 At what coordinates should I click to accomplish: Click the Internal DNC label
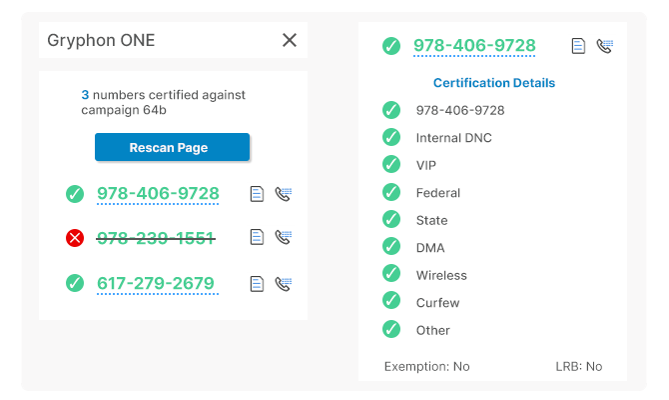[454, 138]
